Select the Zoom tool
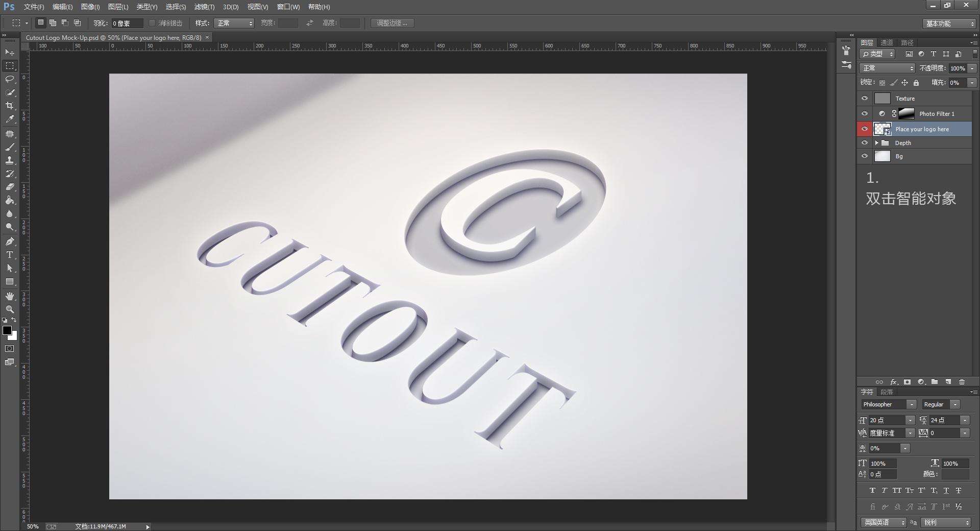The image size is (980, 531). 10,309
